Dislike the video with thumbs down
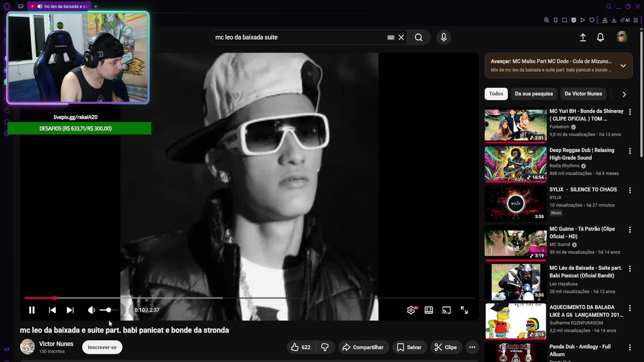 point(325,347)
